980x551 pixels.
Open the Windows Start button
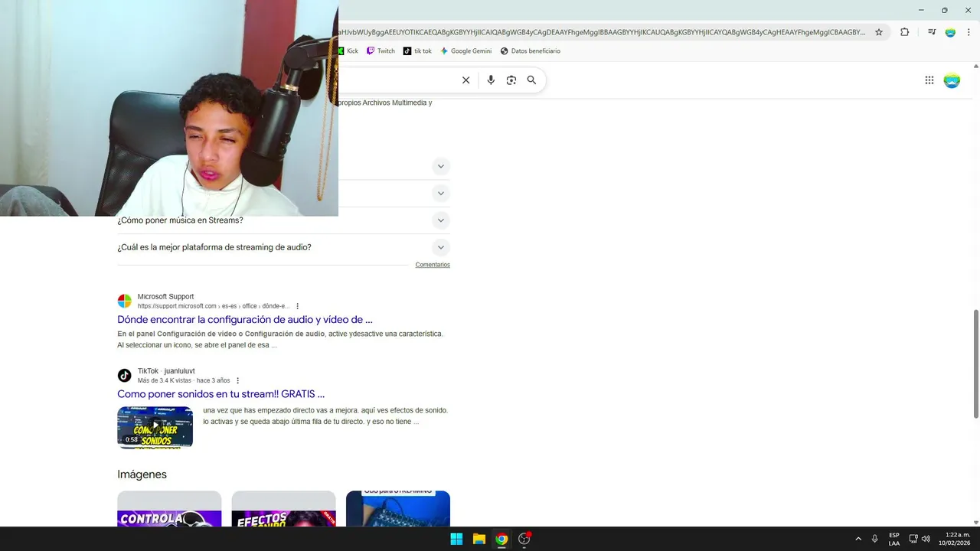pyautogui.click(x=456, y=539)
